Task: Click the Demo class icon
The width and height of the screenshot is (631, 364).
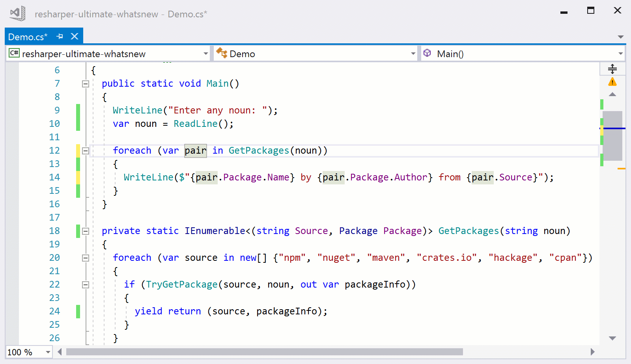Action: click(221, 53)
